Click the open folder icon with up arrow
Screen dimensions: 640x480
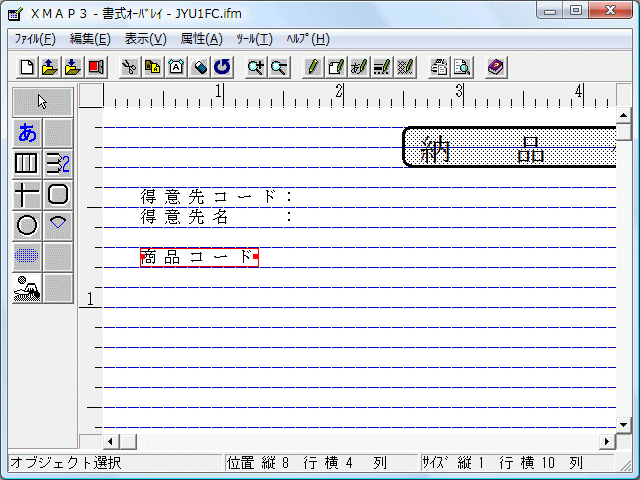tap(50, 67)
